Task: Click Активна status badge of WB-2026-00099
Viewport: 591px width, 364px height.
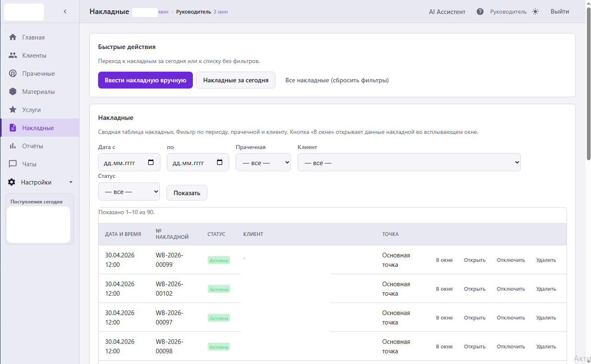Action: point(219,260)
